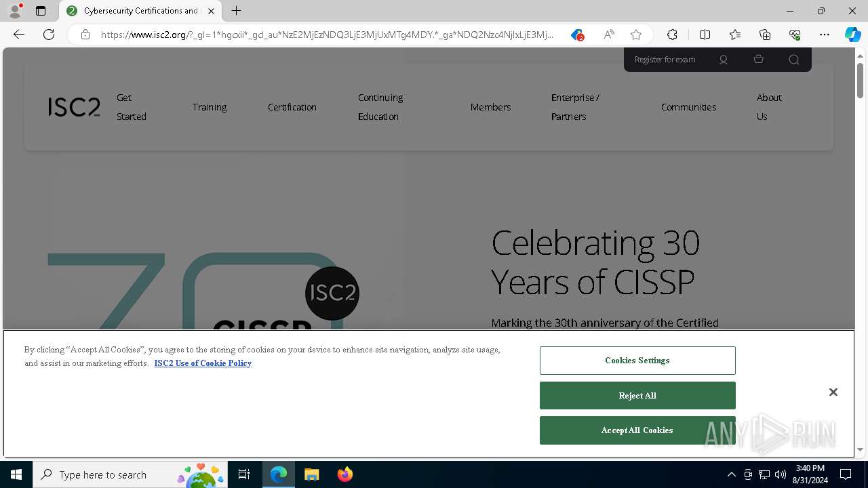Choose Reject All cookies
The height and width of the screenshot is (488, 868).
point(637,396)
